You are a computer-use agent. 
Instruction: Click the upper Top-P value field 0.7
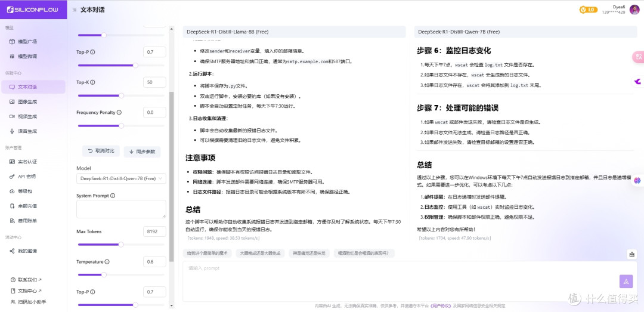point(155,52)
